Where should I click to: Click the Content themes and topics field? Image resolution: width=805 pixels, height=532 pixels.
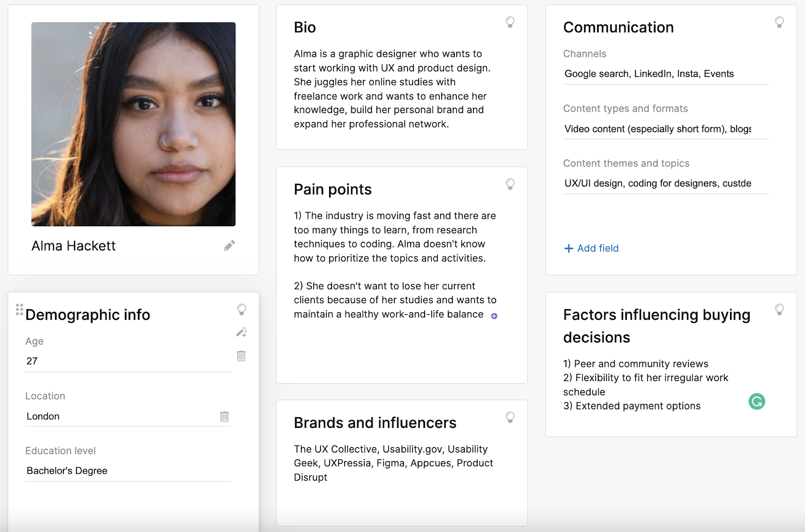pyautogui.click(x=654, y=183)
